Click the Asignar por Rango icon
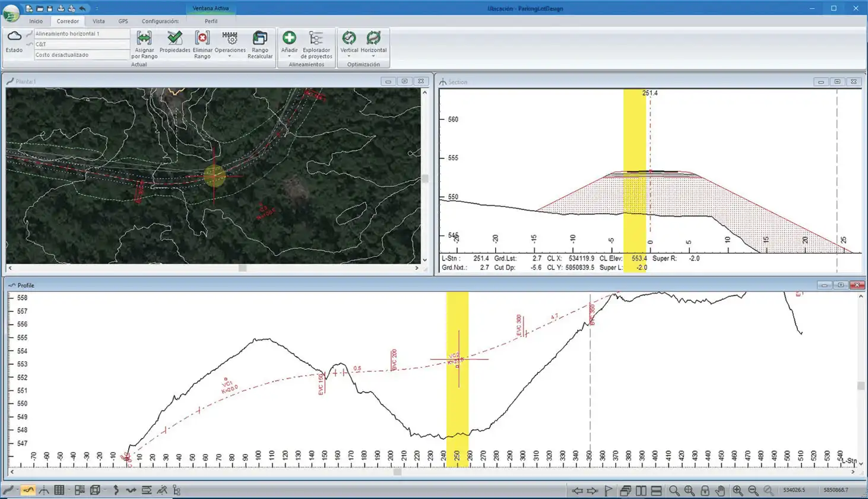Viewport: 868px width, 499px height. 144,39
